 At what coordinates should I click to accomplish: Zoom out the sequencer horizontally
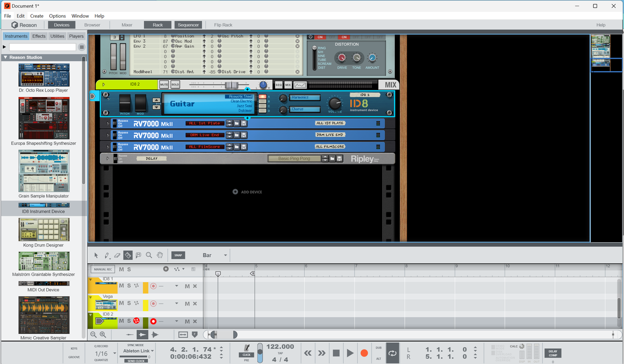94,335
